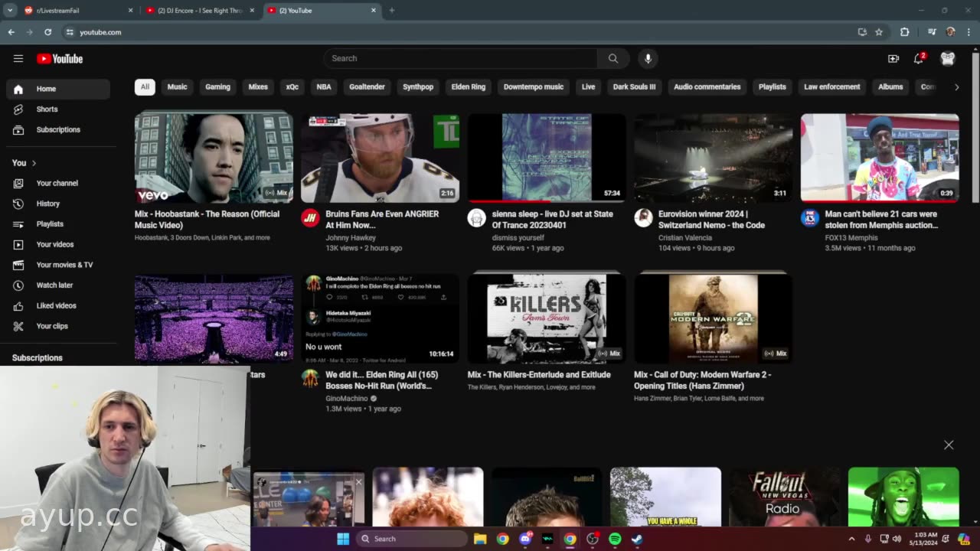
Task: Reload the page in Chrome
Action: click(47, 32)
